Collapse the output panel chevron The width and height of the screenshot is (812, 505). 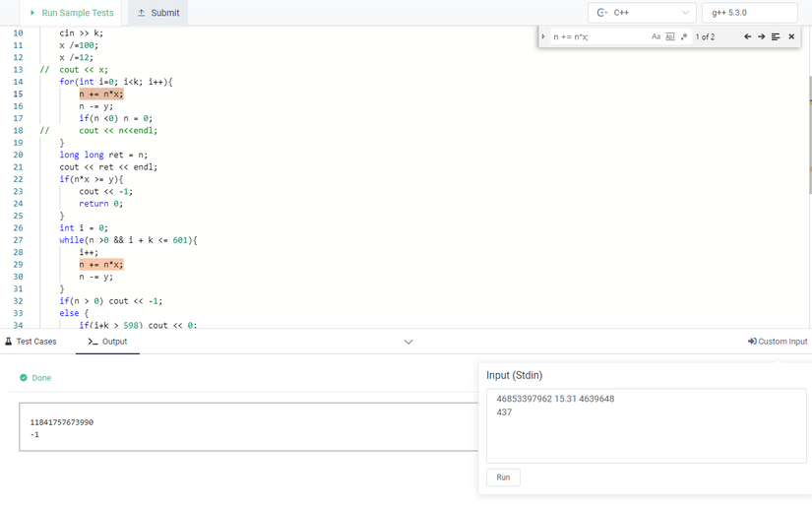tap(408, 342)
